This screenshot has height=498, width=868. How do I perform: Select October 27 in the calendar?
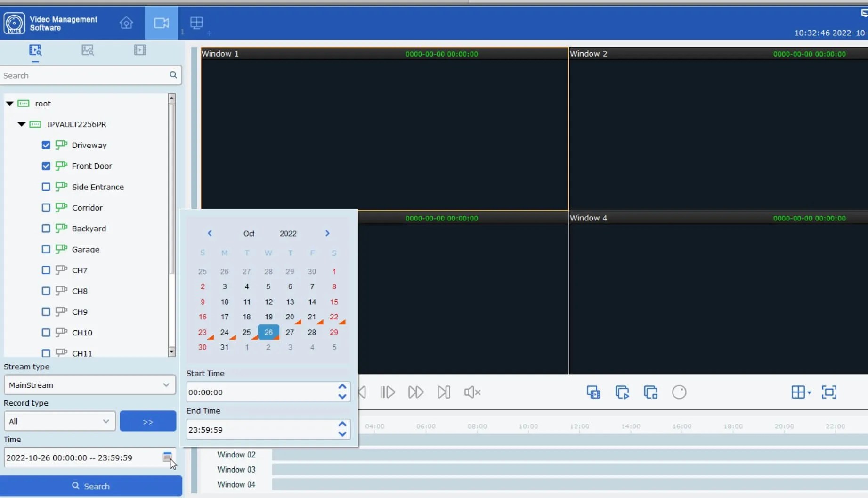pos(290,332)
